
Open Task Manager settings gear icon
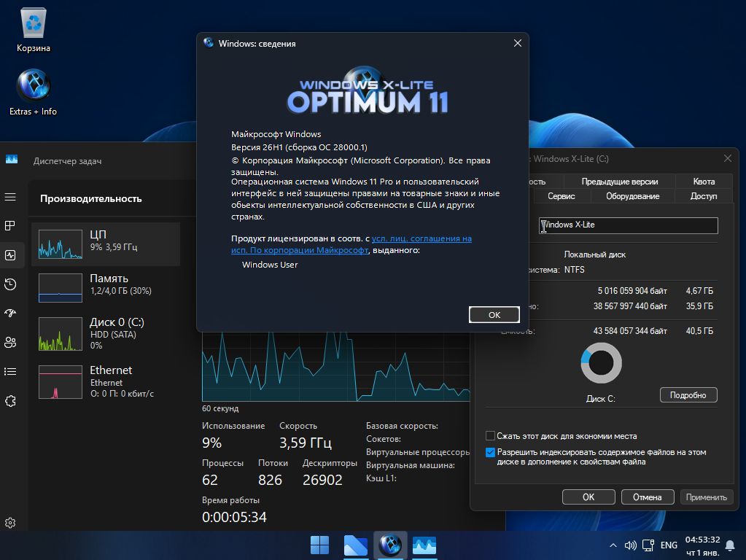pos(10,523)
